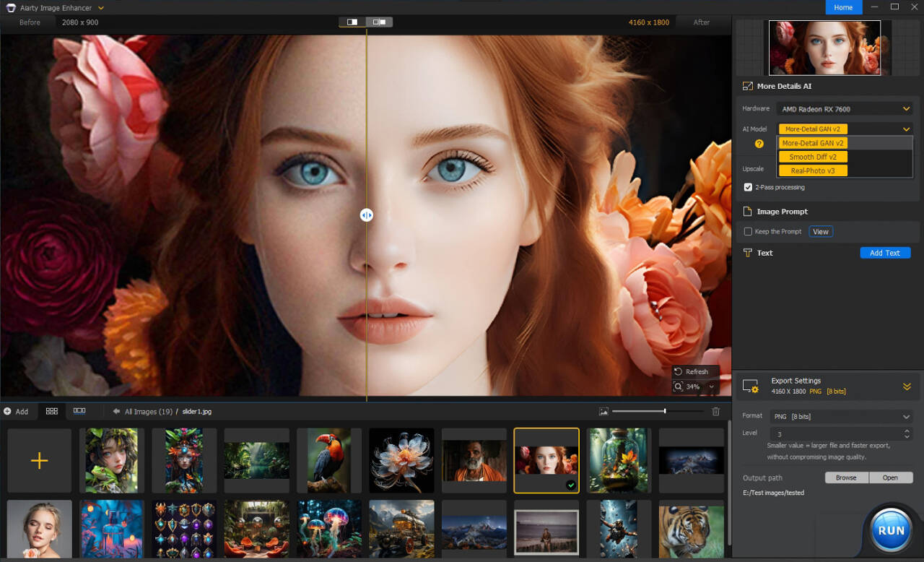
Task: Click the Image Prompt document icon
Action: (749, 211)
